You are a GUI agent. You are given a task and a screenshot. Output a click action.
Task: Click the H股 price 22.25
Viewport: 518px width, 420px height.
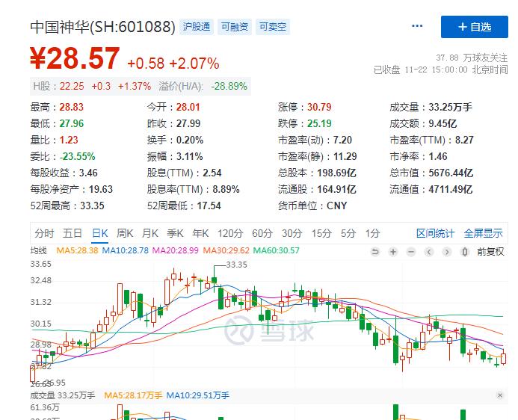click(x=72, y=86)
